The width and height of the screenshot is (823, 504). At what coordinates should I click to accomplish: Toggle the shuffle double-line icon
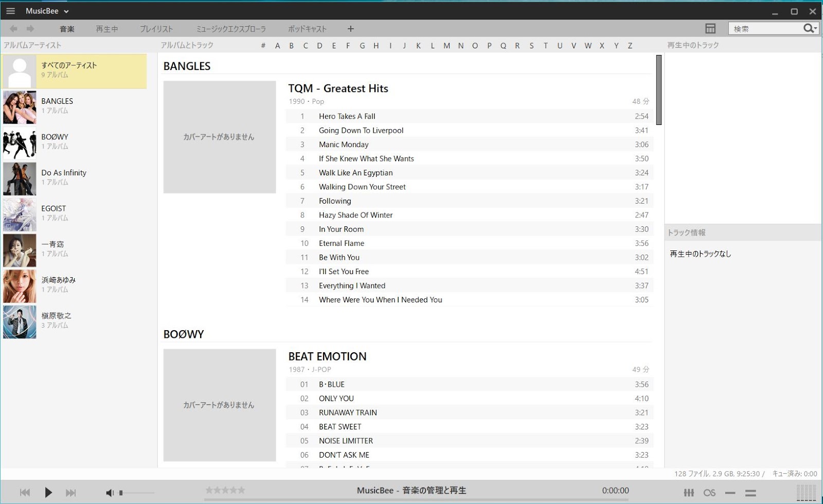[750, 493]
